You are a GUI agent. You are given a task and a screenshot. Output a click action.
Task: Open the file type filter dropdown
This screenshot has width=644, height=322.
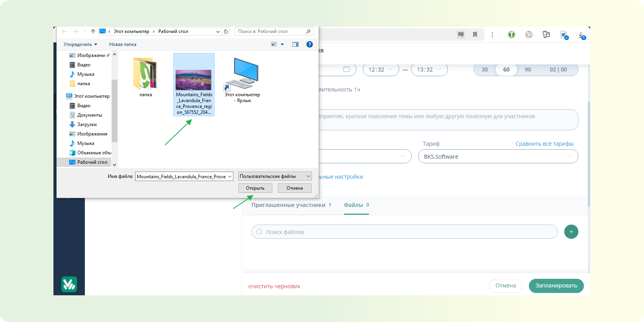(275, 176)
